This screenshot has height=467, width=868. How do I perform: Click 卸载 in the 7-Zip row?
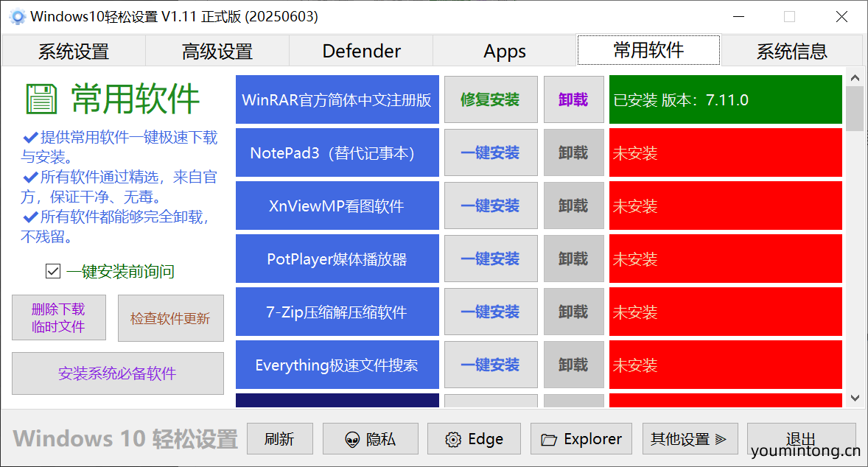pyautogui.click(x=573, y=312)
